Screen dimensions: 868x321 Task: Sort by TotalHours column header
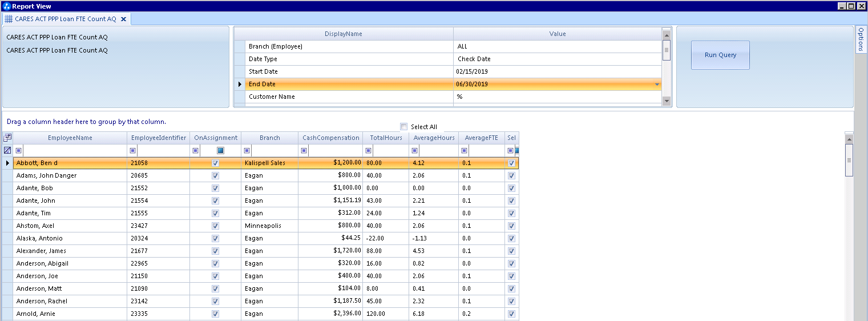tap(386, 138)
